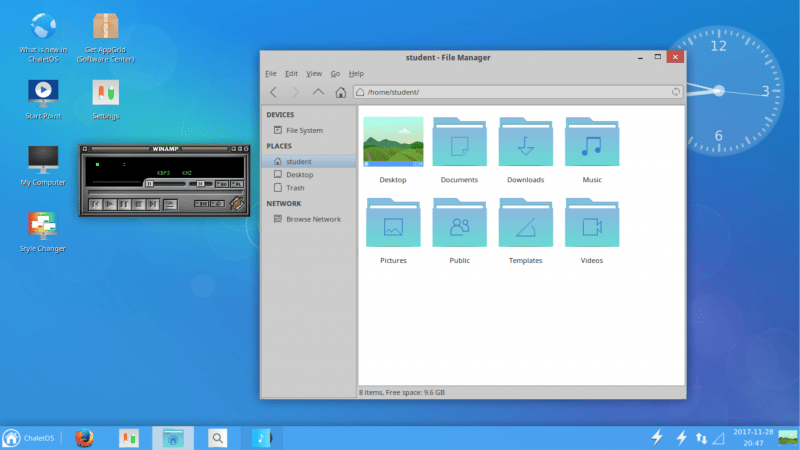Open the Winamp main menu in title bar corner
The width and height of the screenshot is (800, 450).
pos(86,150)
